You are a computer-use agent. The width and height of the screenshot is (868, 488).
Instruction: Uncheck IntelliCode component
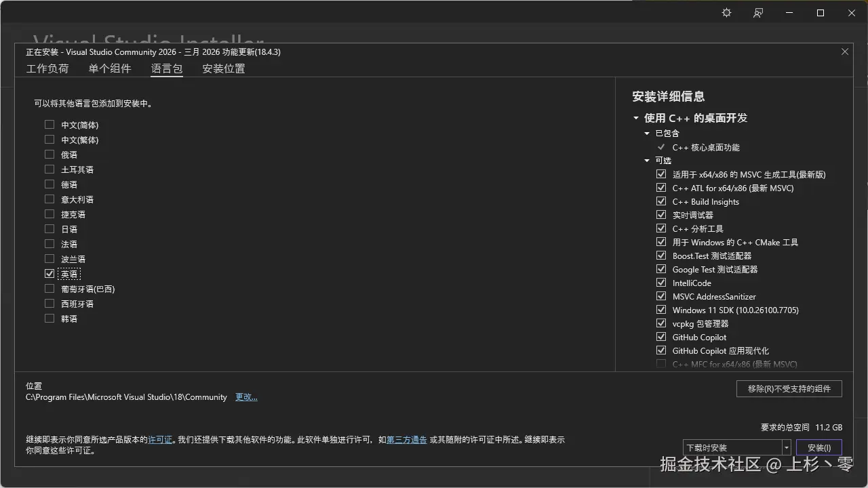click(661, 283)
